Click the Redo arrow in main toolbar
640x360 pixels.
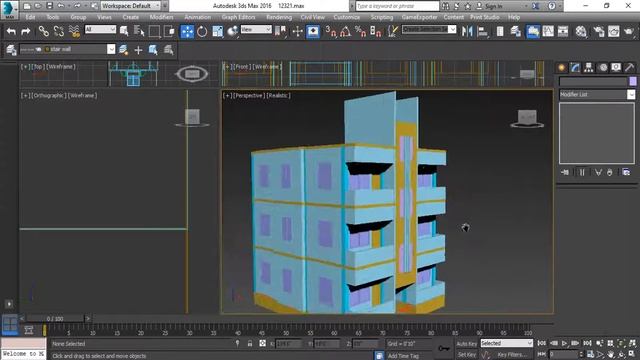click(x=26, y=31)
